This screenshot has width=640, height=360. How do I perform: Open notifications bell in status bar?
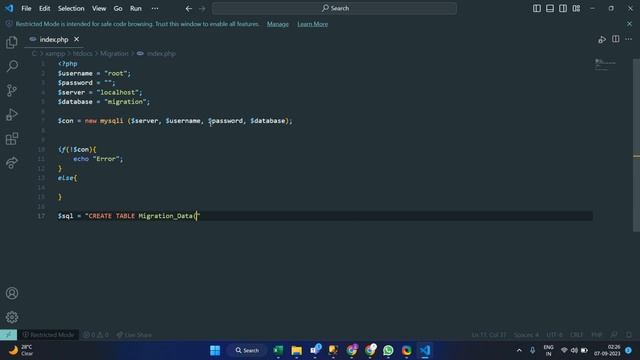629,335
